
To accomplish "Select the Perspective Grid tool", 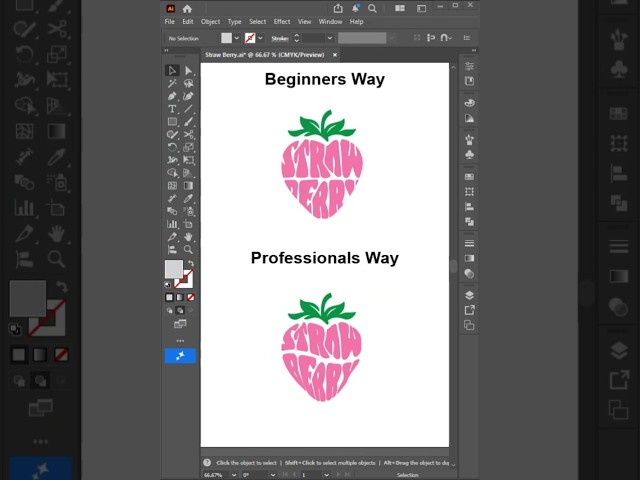I will (188, 173).
